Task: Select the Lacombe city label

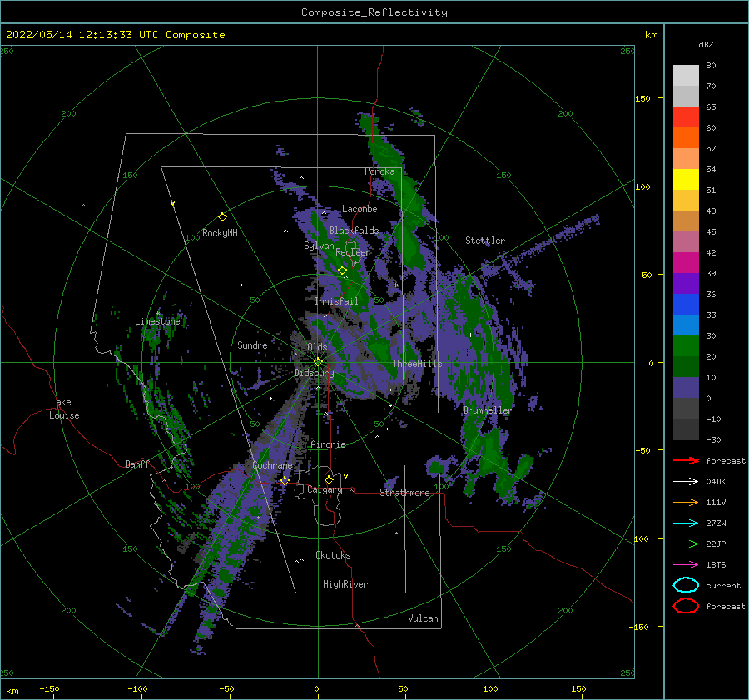Action: [360, 209]
